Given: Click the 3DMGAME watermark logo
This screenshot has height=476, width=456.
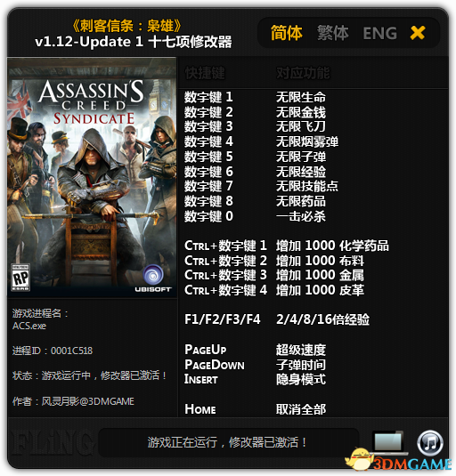Looking at the screenshot, I should coord(399,461).
